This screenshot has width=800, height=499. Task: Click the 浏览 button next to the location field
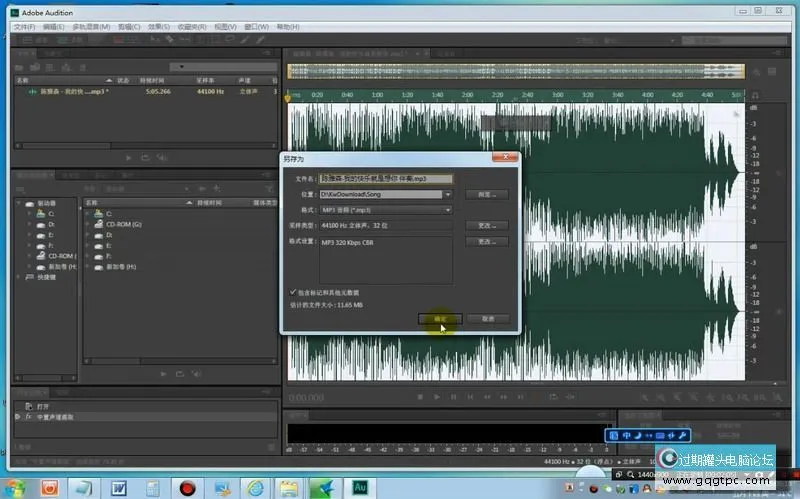pos(487,194)
